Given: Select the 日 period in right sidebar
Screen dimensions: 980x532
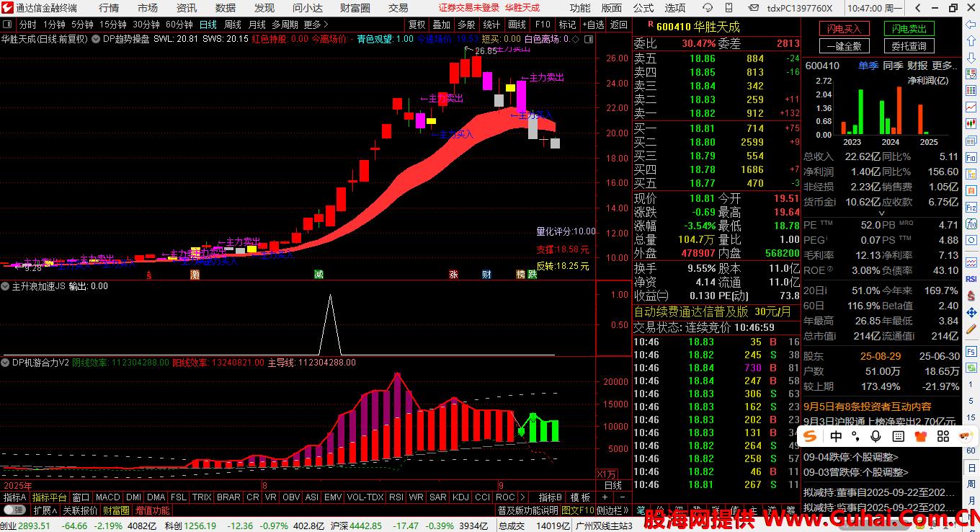Looking at the screenshot, I should click(971, 469).
